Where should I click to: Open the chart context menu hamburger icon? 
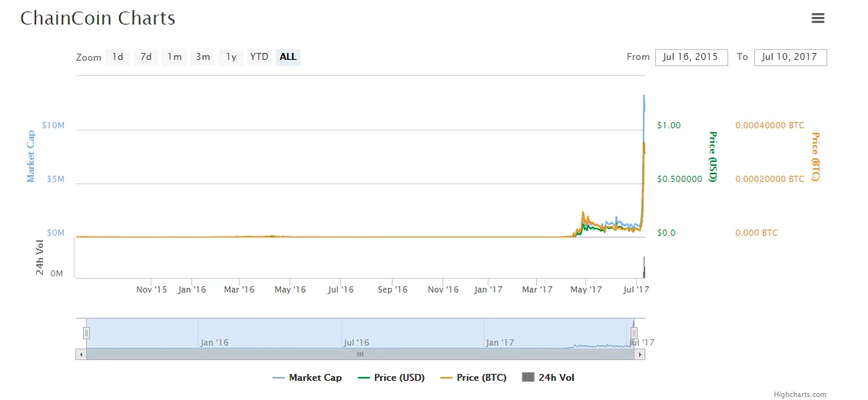click(817, 18)
